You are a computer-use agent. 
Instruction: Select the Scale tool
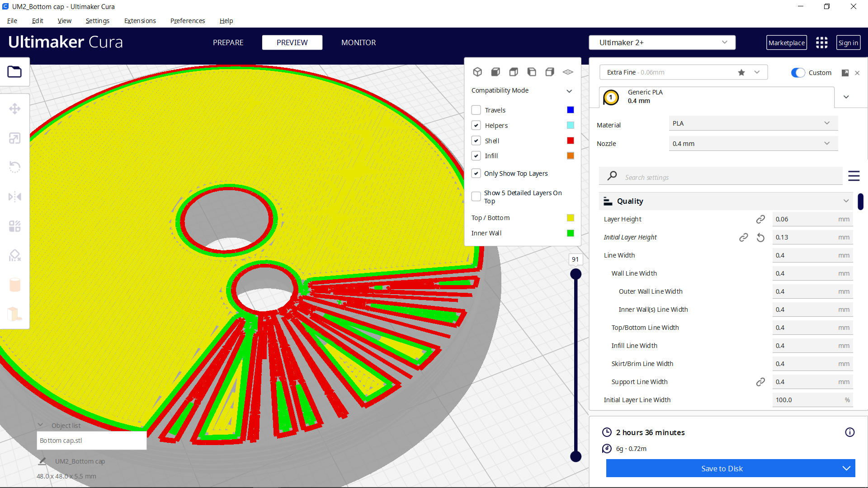[x=15, y=138]
